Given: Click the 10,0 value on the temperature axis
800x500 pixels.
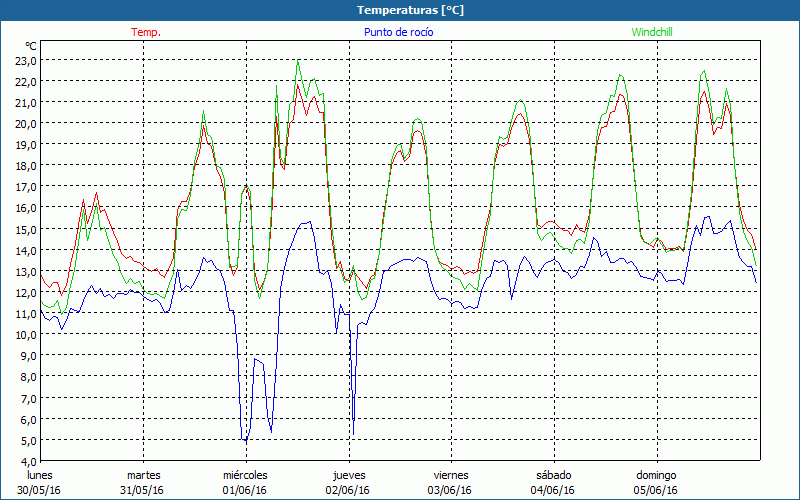Looking at the screenshot, I should (x=24, y=334).
